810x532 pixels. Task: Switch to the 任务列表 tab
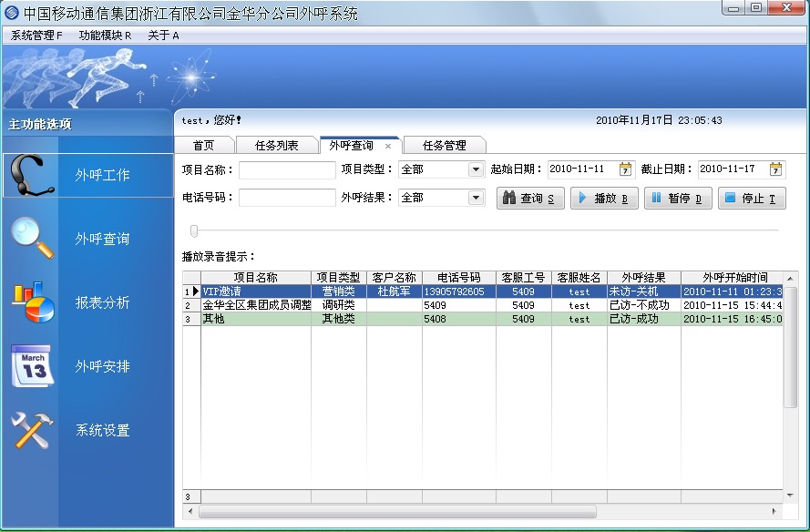pos(277,146)
